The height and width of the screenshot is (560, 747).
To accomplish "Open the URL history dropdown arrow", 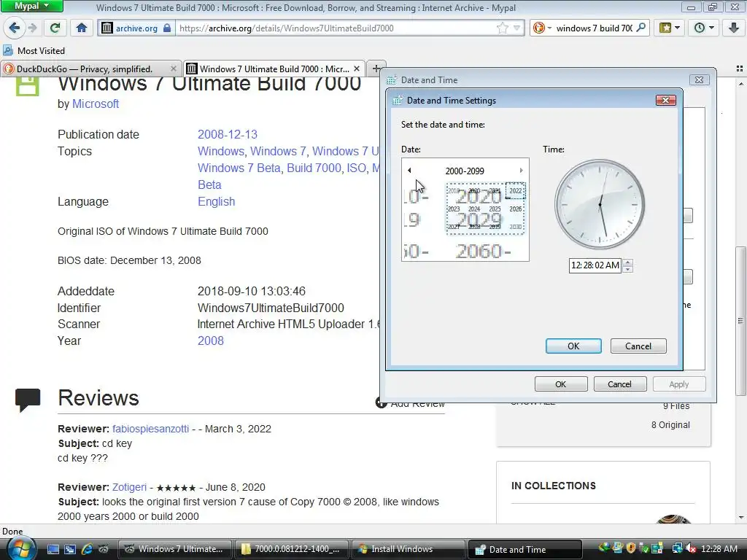I will 516,28.
